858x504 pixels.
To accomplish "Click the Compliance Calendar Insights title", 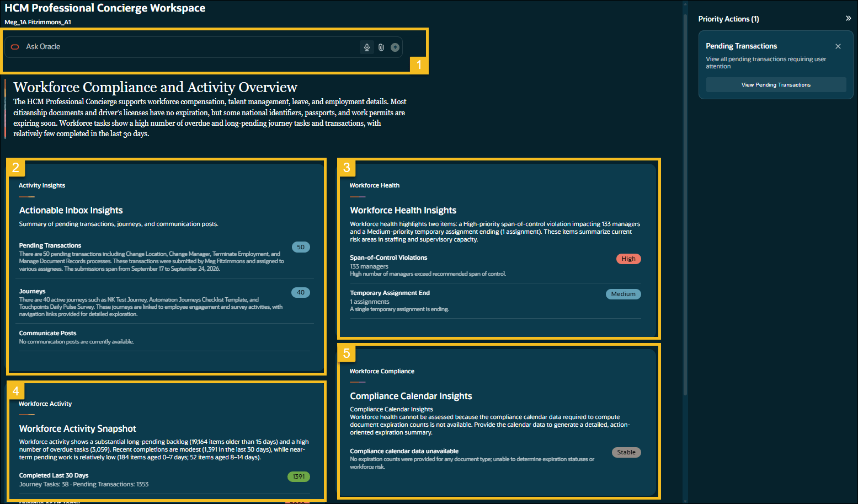I will [411, 396].
